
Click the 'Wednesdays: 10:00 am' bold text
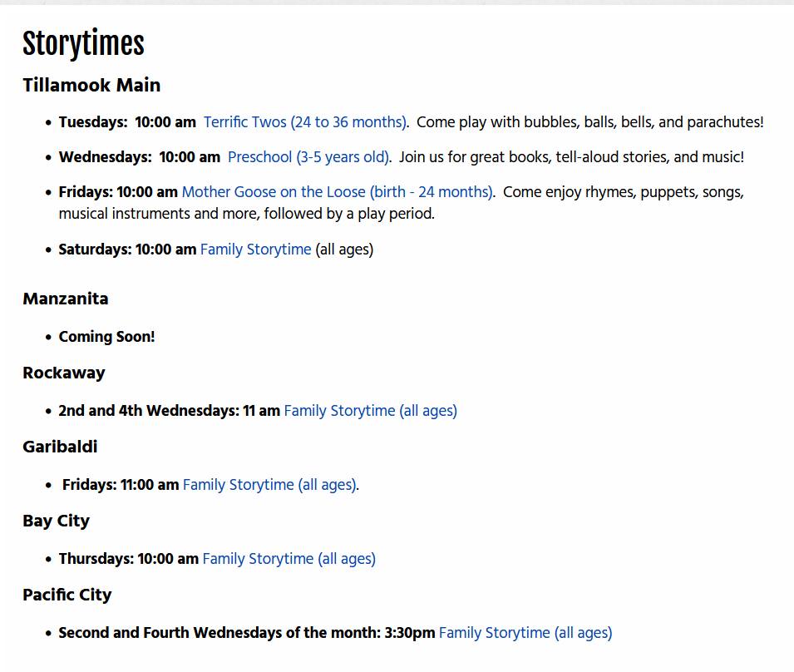pos(139,157)
